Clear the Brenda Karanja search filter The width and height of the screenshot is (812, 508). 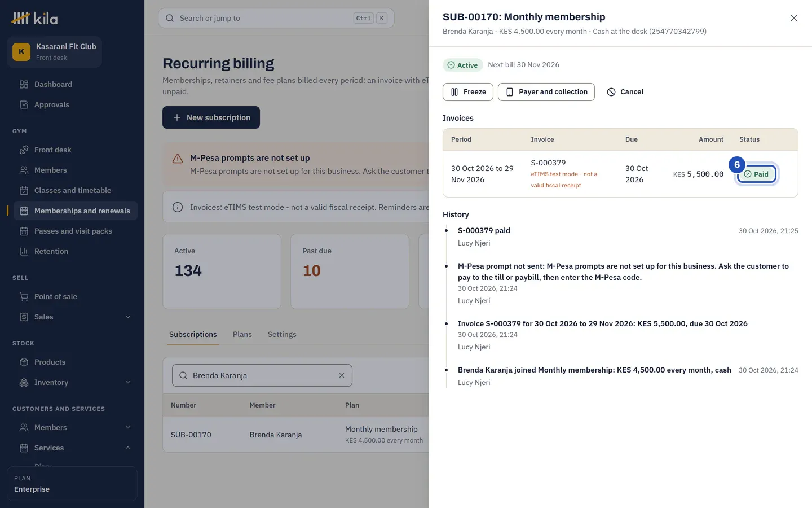[342, 375]
